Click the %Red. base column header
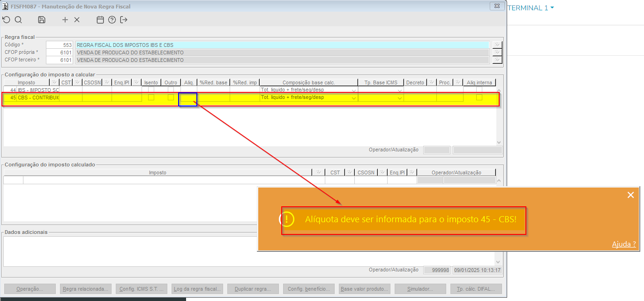The height and width of the screenshot is (301, 644). (213, 83)
